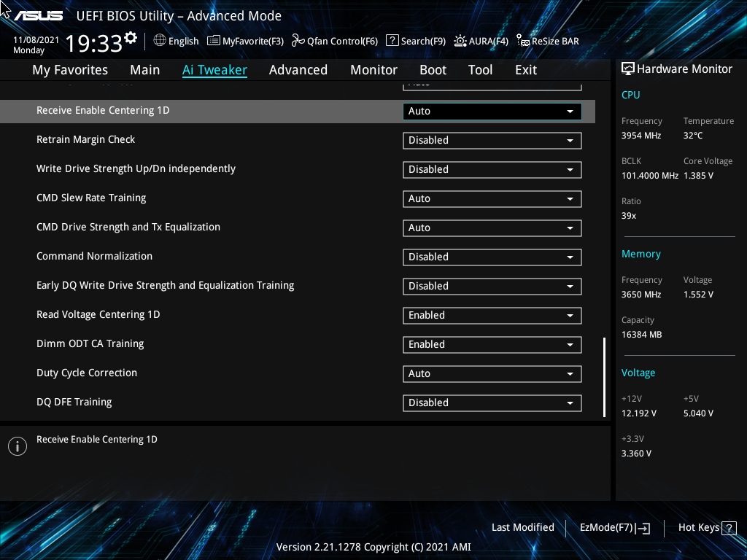Open the Tool tab
This screenshot has height=560, width=747.
pyautogui.click(x=480, y=70)
